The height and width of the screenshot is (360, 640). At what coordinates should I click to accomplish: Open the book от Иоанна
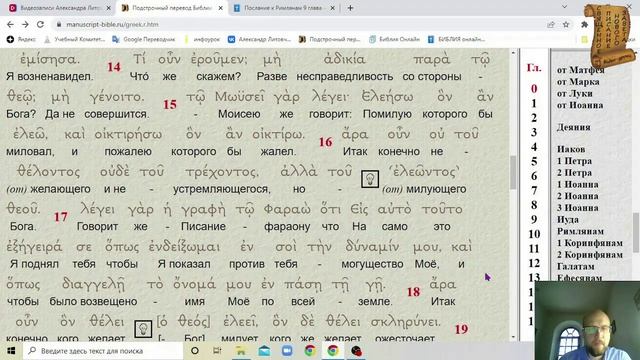pos(580,105)
